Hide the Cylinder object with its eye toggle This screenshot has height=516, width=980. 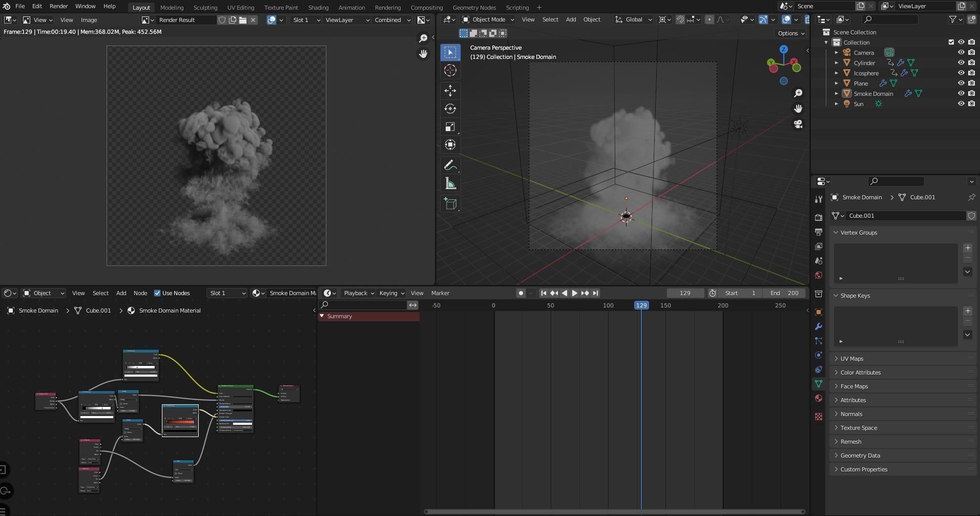point(962,63)
